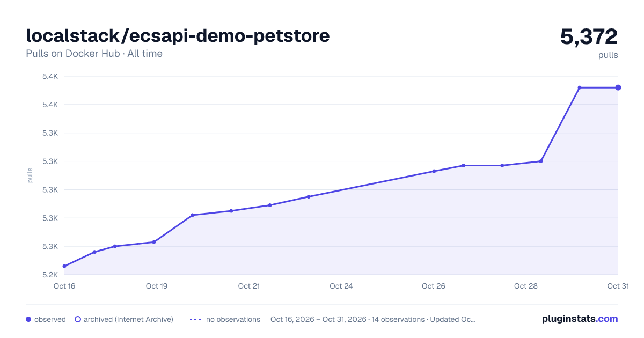The image size is (644, 338).
Task: Click the topmost 5.4K y-axis label
Action: pyautogui.click(x=50, y=76)
